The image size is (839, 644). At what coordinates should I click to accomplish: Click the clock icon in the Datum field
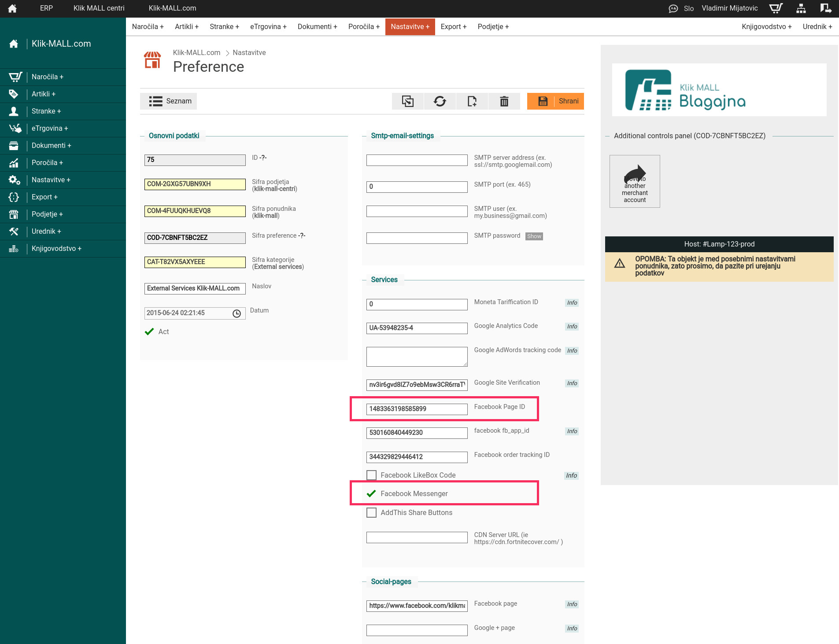[x=237, y=313]
